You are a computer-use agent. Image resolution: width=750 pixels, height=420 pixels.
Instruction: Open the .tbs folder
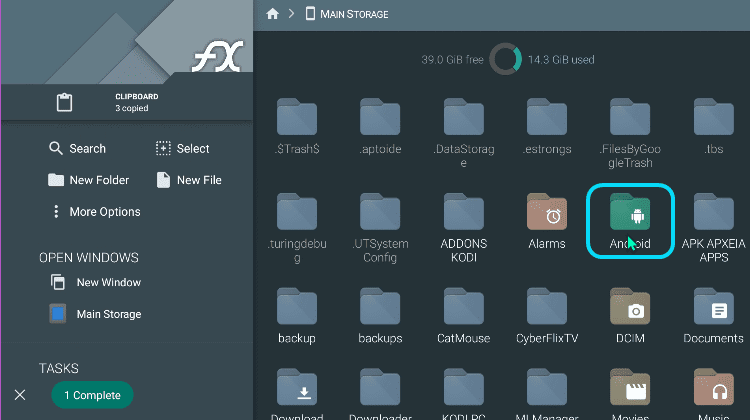[714, 127]
